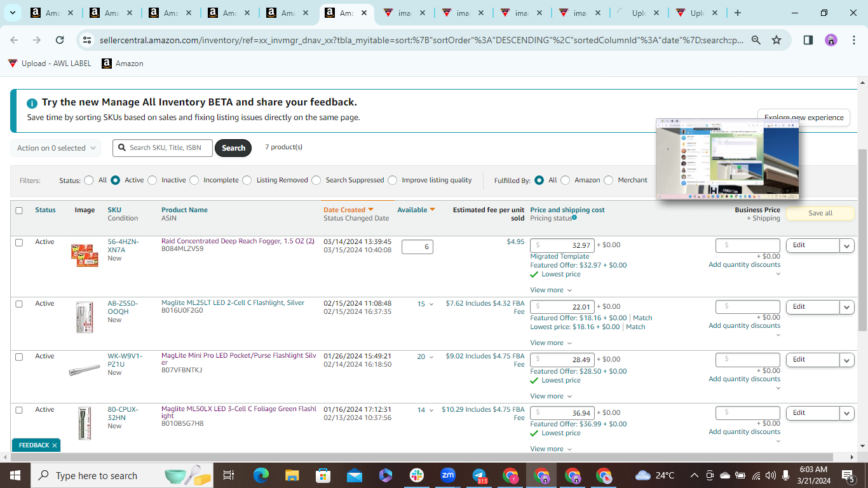
Task: Open the Windows Start menu
Action: [x=15, y=475]
